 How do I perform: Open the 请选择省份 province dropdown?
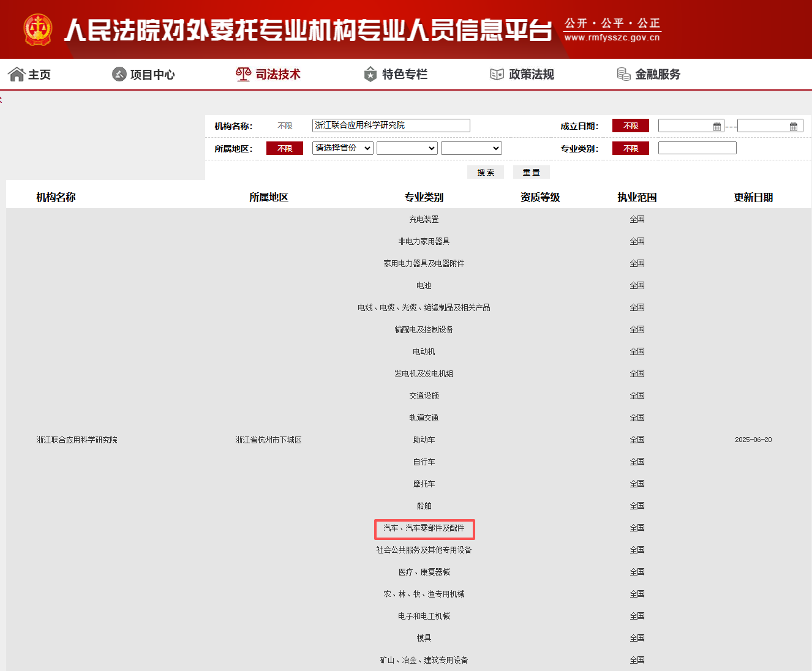point(342,148)
